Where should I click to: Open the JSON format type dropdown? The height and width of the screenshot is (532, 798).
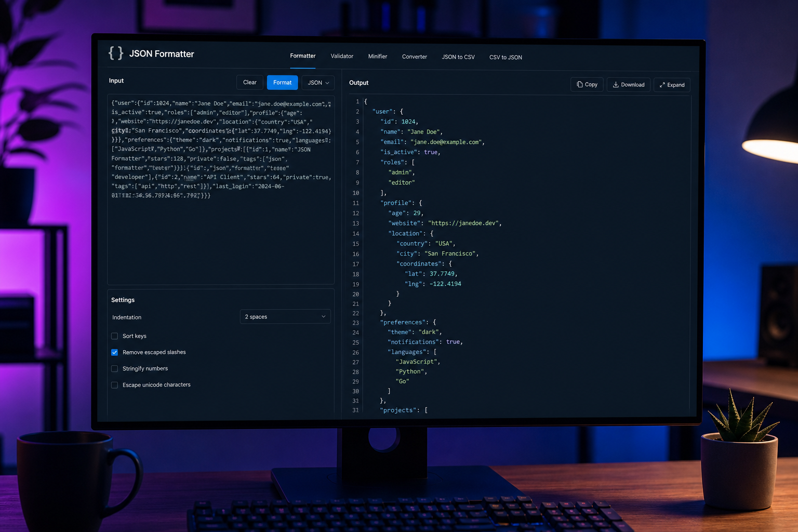coord(318,83)
